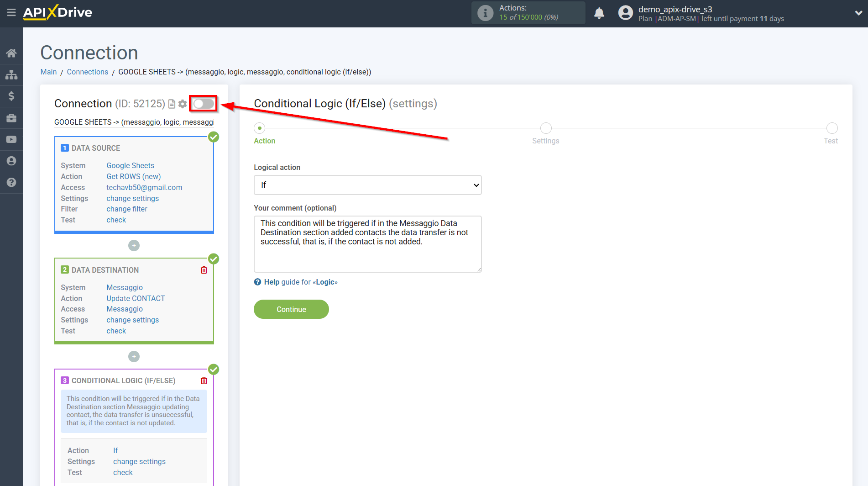Open the billing dollar sidebar icon
Image resolution: width=868 pixels, height=486 pixels.
pyautogui.click(x=11, y=96)
